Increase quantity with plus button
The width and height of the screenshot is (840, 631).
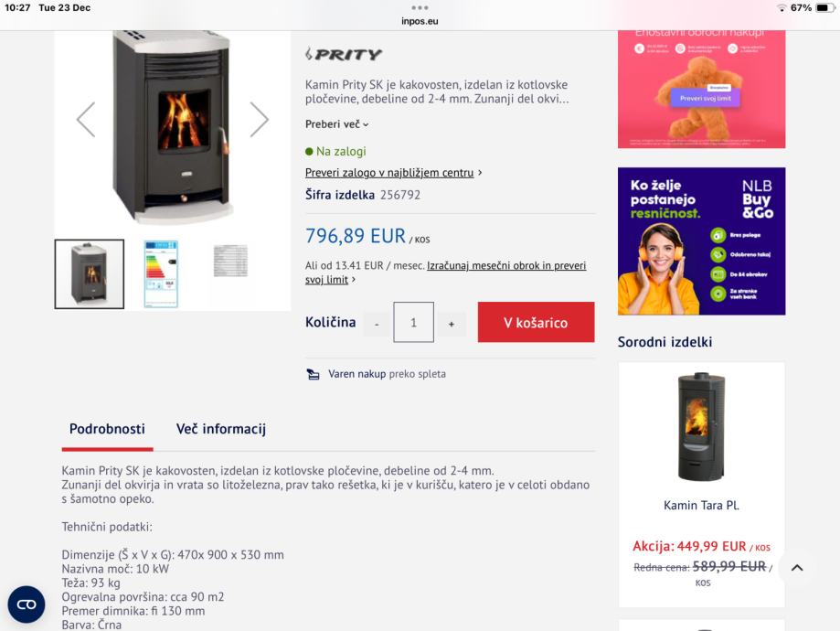coord(451,324)
